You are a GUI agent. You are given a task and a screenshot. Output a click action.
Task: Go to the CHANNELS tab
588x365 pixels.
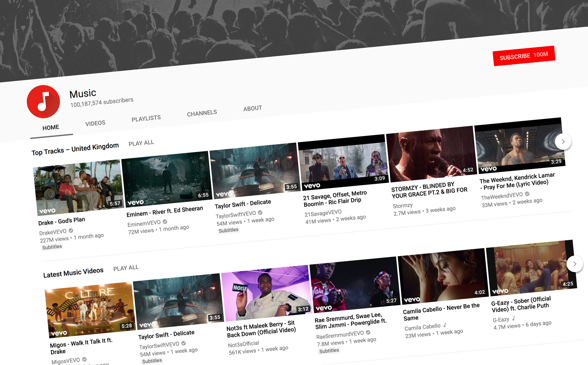pyautogui.click(x=202, y=113)
